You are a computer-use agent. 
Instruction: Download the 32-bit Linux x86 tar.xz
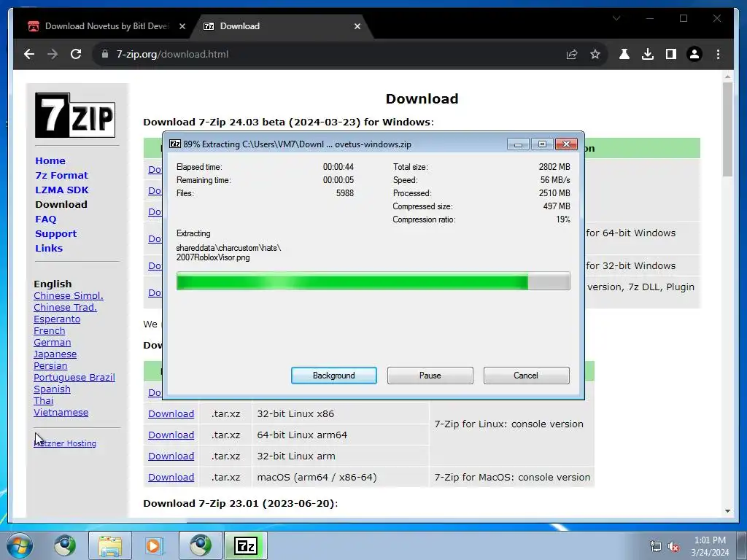(x=171, y=414)
